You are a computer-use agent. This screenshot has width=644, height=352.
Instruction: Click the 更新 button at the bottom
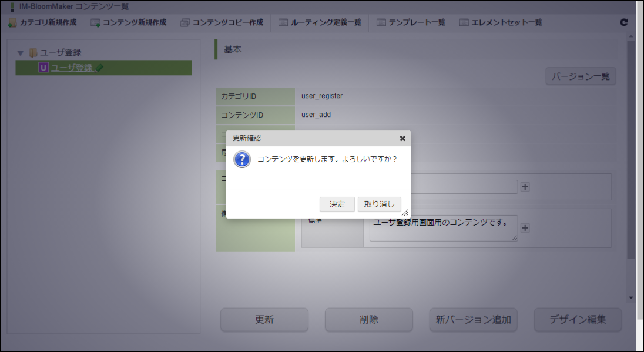pos(264,320)
